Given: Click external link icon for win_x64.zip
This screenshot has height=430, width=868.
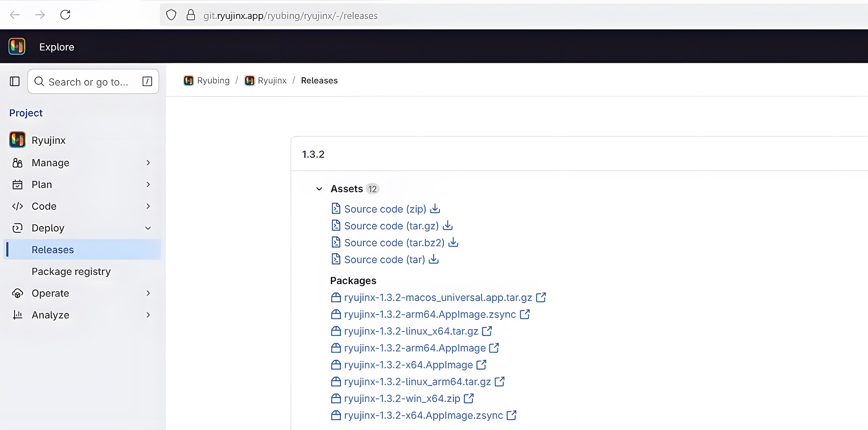Looking at the screenshot, I should coord(469,398).
